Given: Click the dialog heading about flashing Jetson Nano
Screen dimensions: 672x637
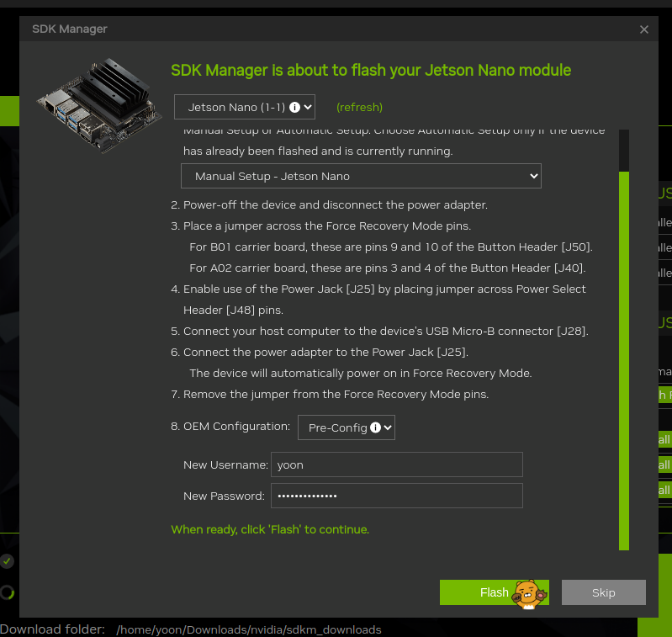Looking at the screenshot, I should 371,70.
